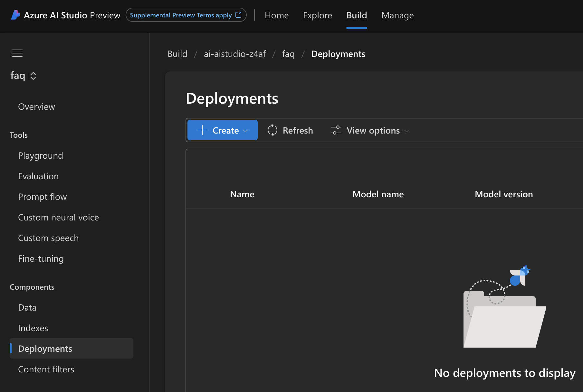Click the Deployments page heading

coord(232,98)
